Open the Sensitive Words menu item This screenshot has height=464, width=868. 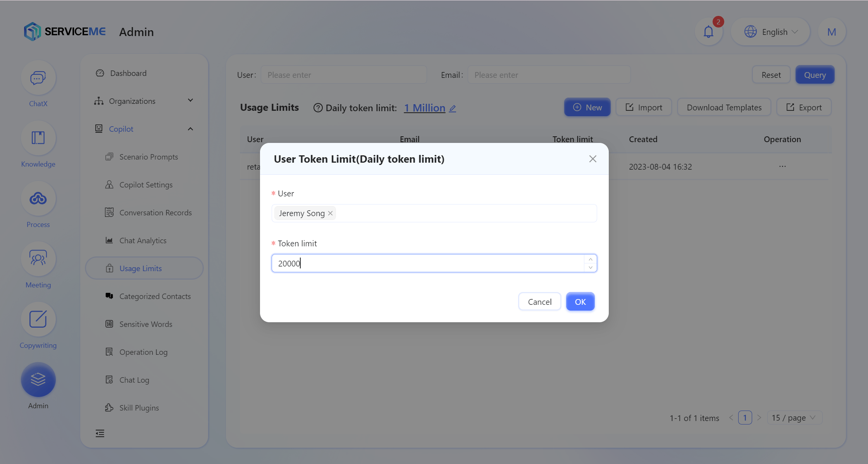pos(146,324)
